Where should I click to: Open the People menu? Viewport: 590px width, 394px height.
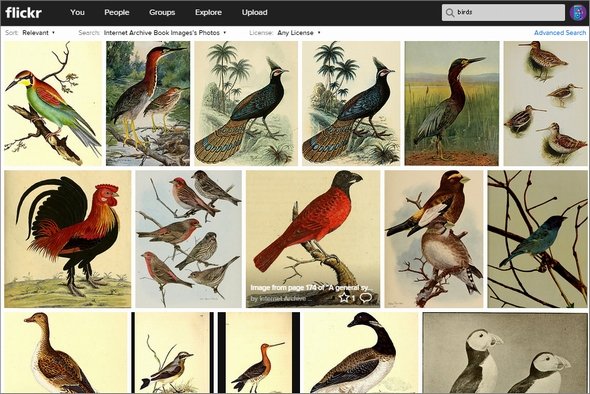[117, 12]
